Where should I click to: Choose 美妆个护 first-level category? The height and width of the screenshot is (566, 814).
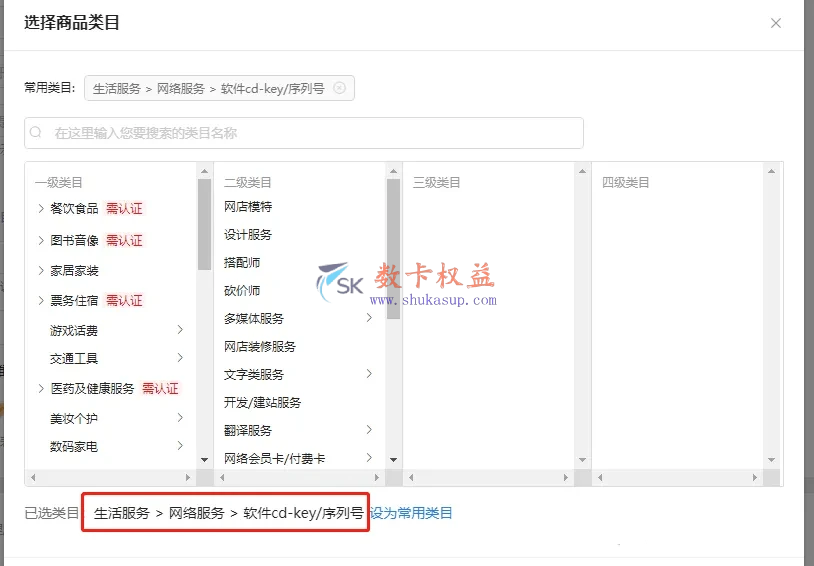coord(74,419)
